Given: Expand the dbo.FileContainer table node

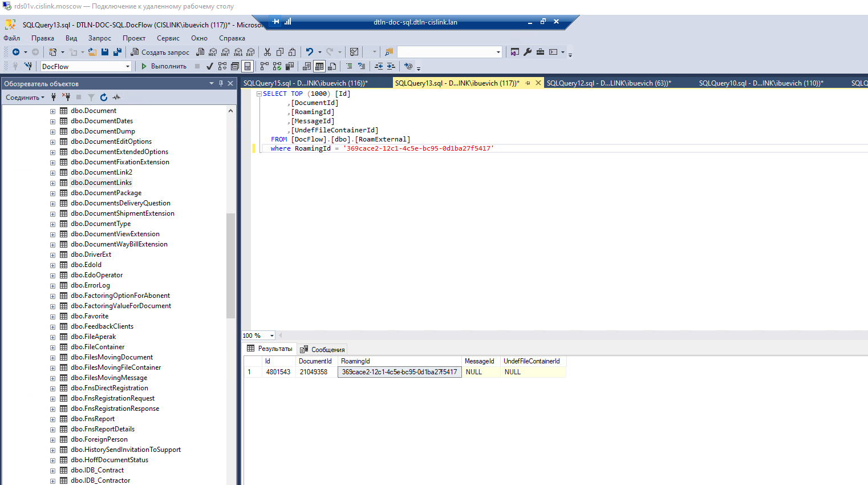Looking at the screenshot, I should coord(52,347).
